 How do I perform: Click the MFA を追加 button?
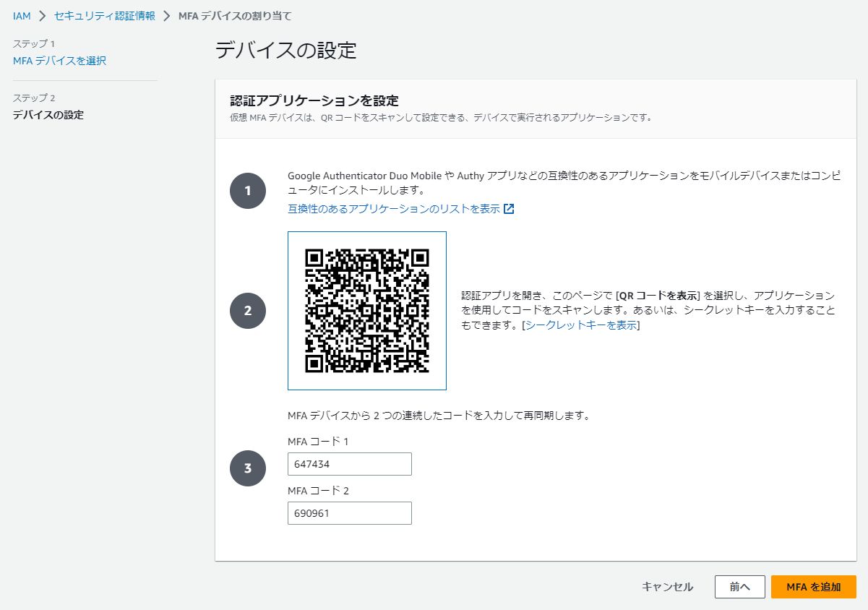(x=814, y=587)
